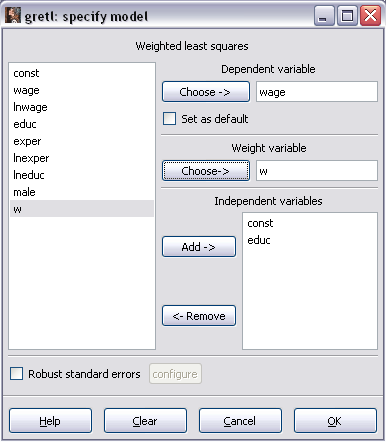Close the specify model dialog
This screenshot has width=386, height=442.
pos(370,16)
